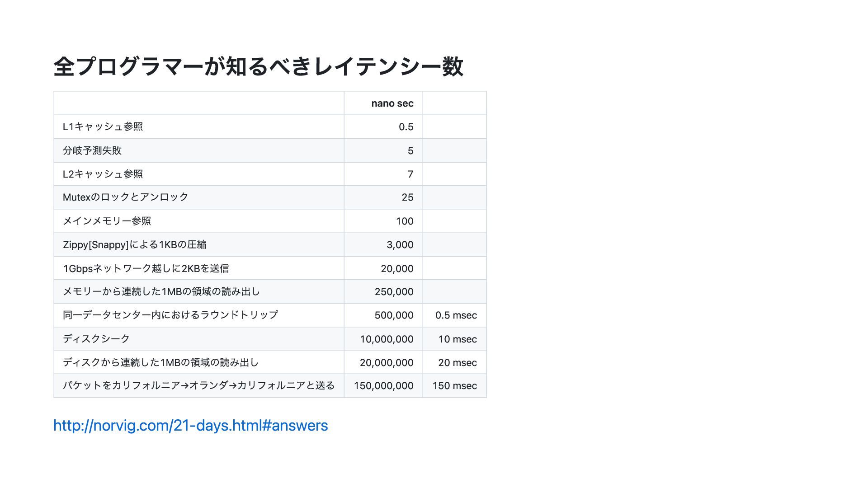This screenshot has width=868, height=488.
Task: Select the 分岐予測失敗 table cell
Action: pos(92,150)
